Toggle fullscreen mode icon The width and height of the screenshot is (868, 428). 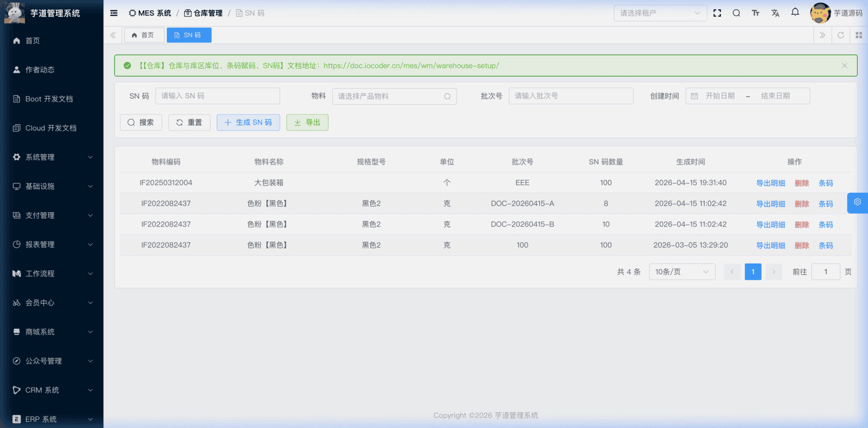tap(717, 13)
